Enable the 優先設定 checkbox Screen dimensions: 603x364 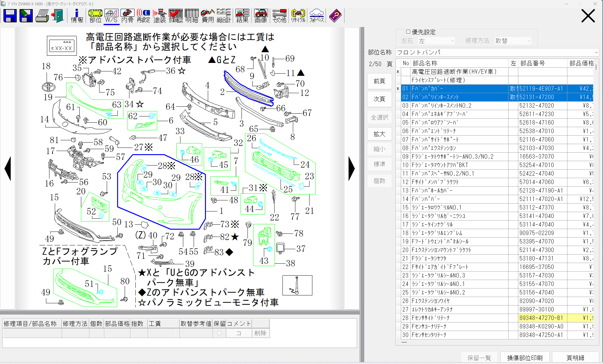coord(408,32)
